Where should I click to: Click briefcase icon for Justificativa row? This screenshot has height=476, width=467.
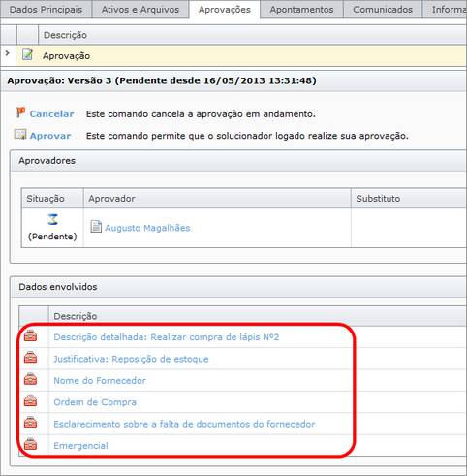click(x=30, y=358)
